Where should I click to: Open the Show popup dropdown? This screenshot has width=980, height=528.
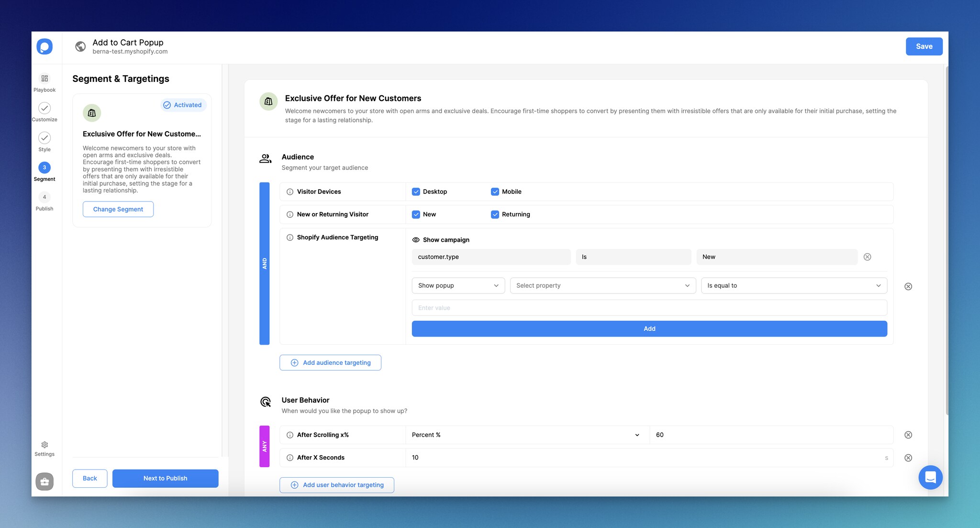tap(458, 285)
